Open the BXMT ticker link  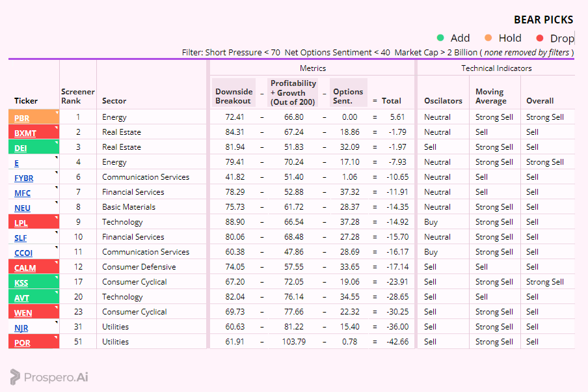coord(25,133)
